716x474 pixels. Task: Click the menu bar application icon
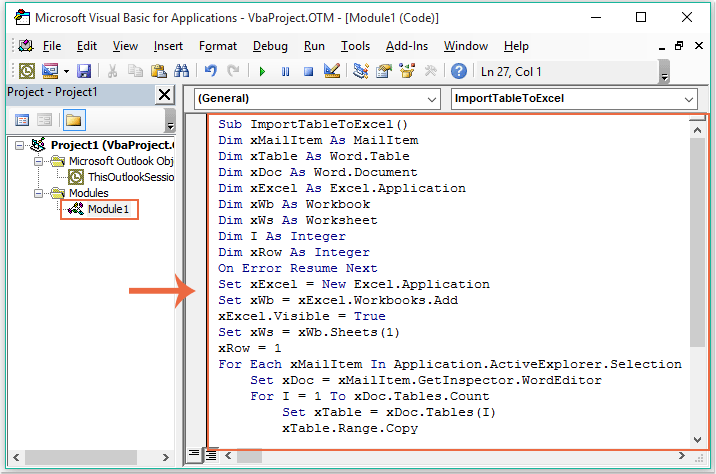pyautogui.click(x=26, y=46)
